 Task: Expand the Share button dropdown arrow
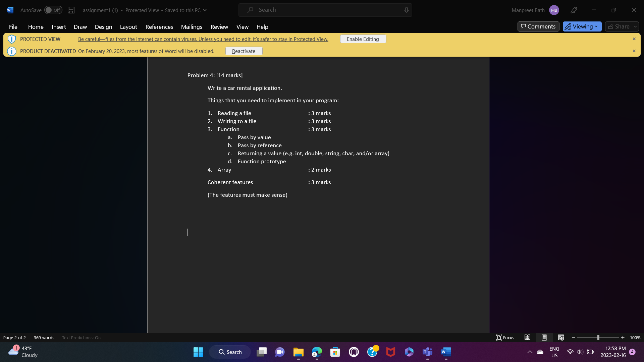tap(635, 26)
